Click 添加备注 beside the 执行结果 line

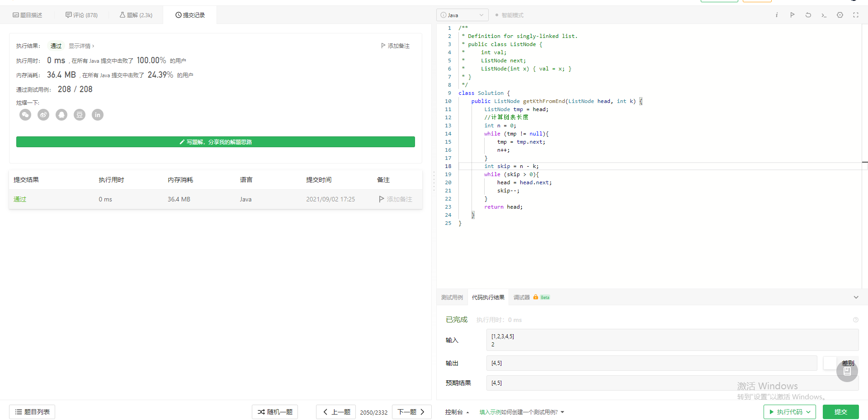click(x=395, y=46)
